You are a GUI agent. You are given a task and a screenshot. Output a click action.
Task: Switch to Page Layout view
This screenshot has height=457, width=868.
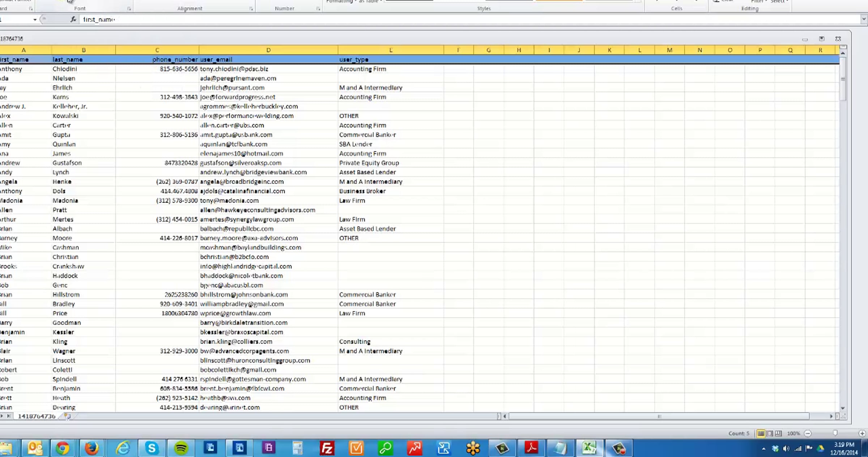coord(770,433)
